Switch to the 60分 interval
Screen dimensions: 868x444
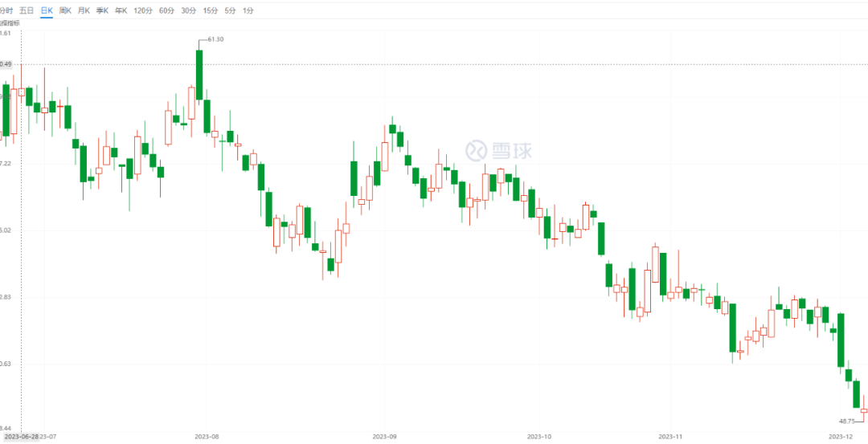tap(166, 10)
